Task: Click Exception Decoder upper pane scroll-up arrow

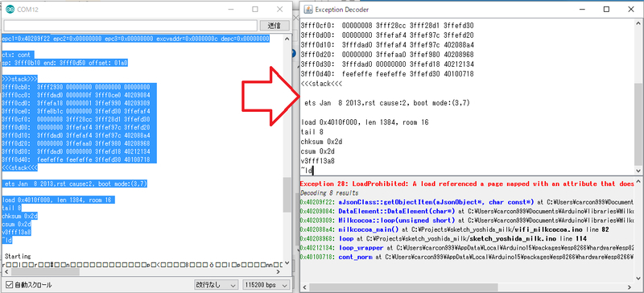Action: pyautogui.click(x=638, y=23)
